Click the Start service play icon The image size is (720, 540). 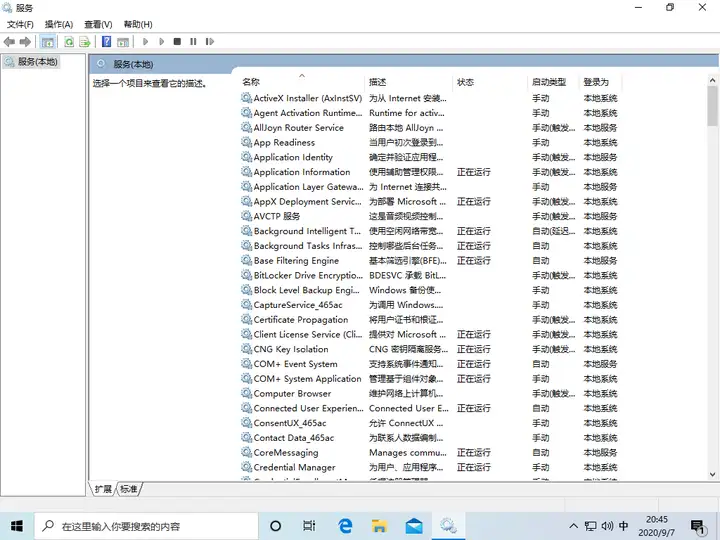tap(146, 42)
